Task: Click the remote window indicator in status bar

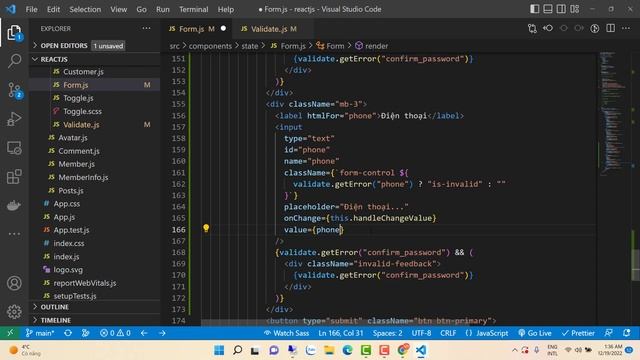Action: pyautogui.click(x=10, y=333)
